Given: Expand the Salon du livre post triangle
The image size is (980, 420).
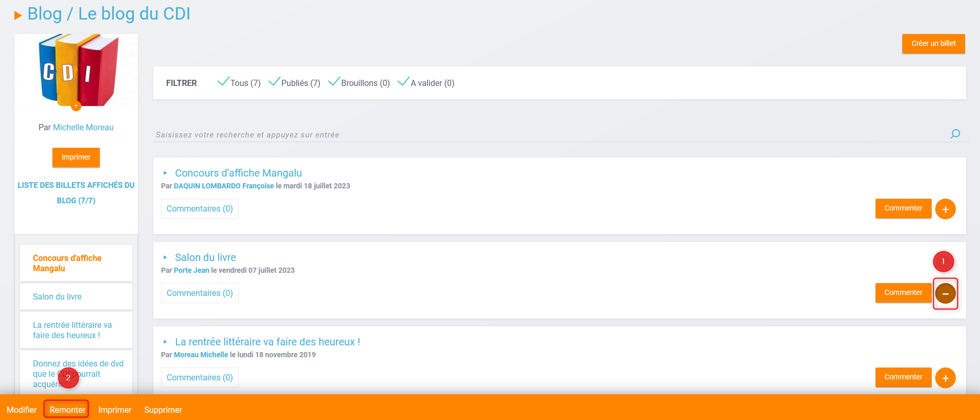Looking at the screenshot, I should click(x=165, y=258).
